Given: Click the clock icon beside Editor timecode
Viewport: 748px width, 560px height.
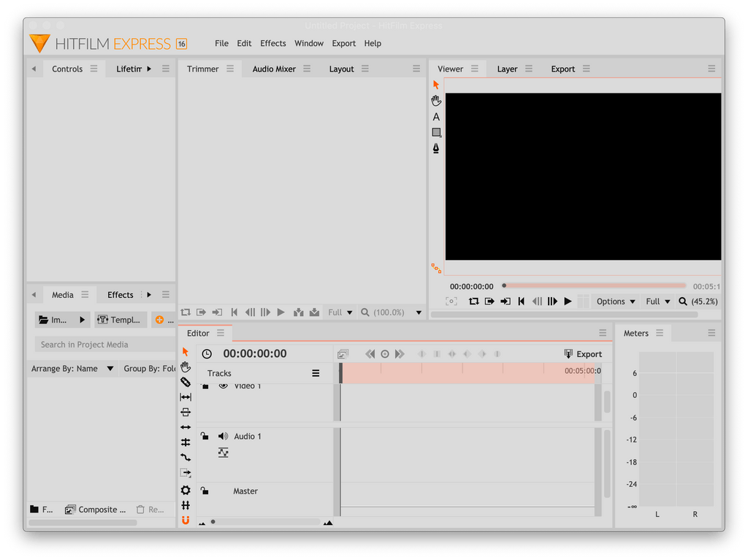Looking at the screenshot, I should [207, 354].
